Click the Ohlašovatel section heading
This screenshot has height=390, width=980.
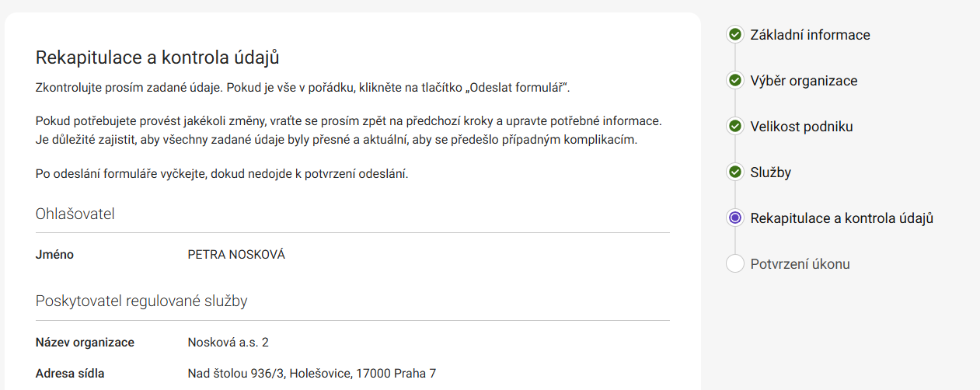[75, 214]
